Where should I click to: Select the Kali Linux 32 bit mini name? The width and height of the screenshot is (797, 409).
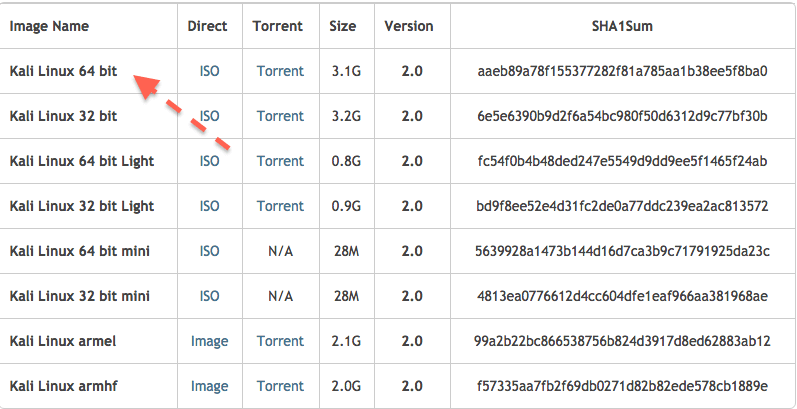(x=80, y=296)
